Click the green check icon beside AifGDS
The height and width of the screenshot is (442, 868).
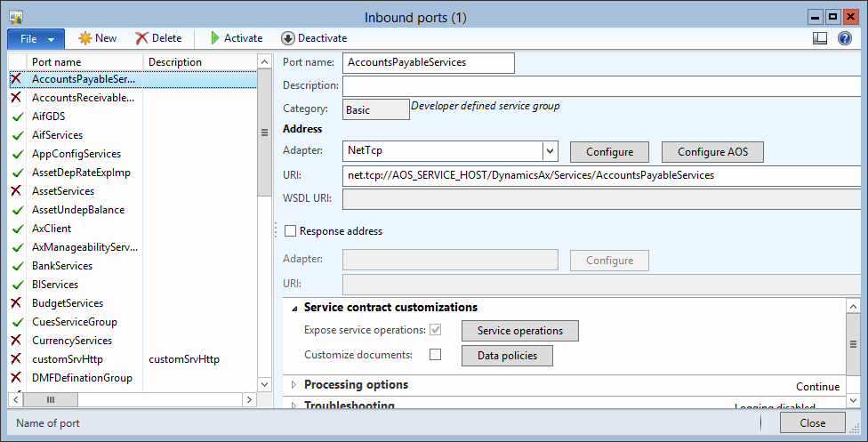click(16, 117)
